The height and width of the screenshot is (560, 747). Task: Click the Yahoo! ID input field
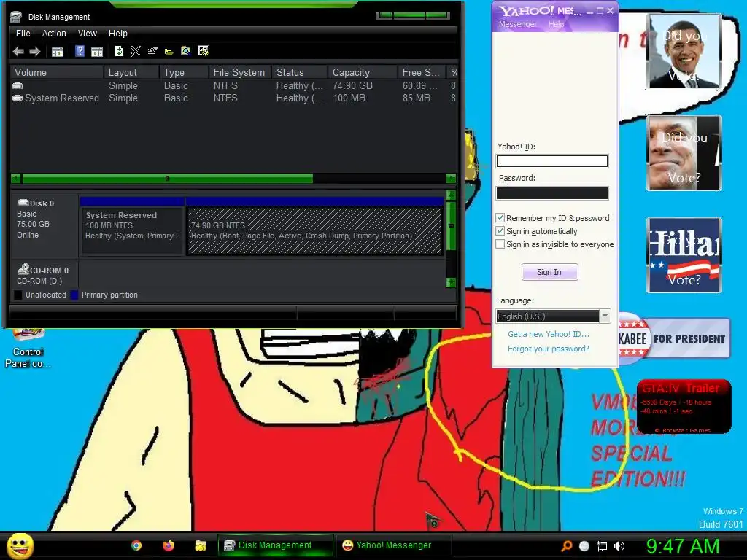click(x=552, y=161)
